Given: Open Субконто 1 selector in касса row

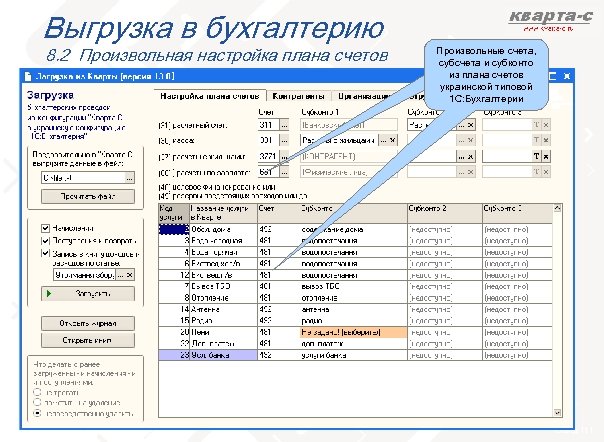Looking at the screenshot, I should [383, 140].
